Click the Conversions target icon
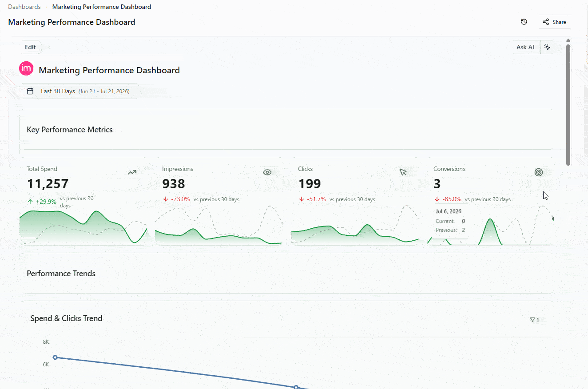This screenshot has width=588, height=389. (x=539, y=172)
